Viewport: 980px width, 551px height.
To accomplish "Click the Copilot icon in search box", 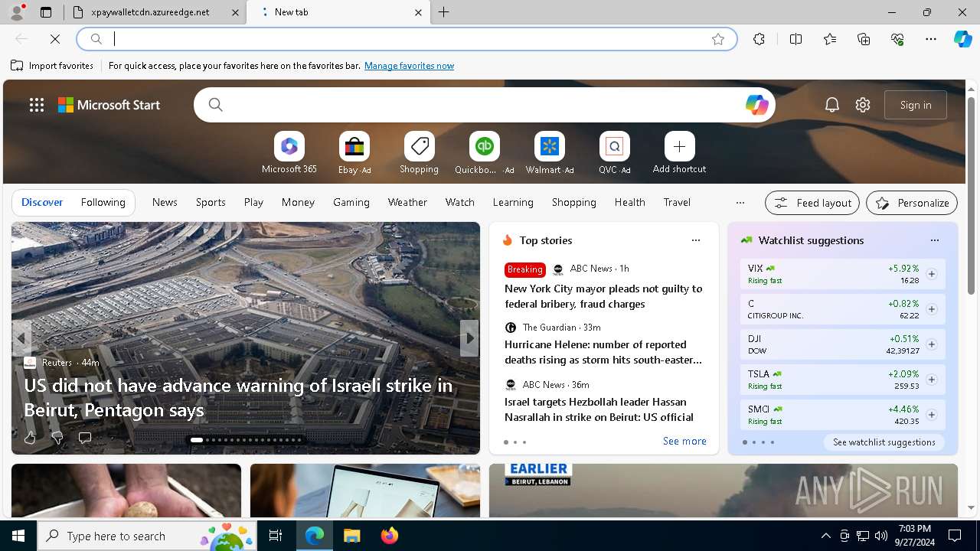I will [756, 105].
